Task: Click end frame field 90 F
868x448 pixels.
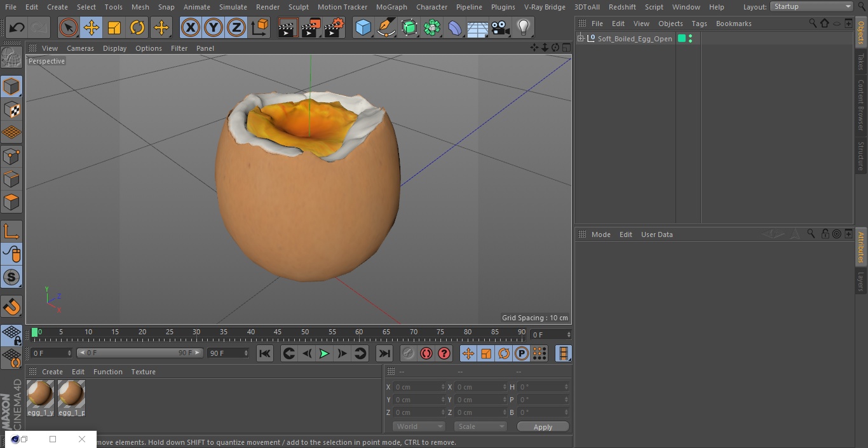Action: 228,353
